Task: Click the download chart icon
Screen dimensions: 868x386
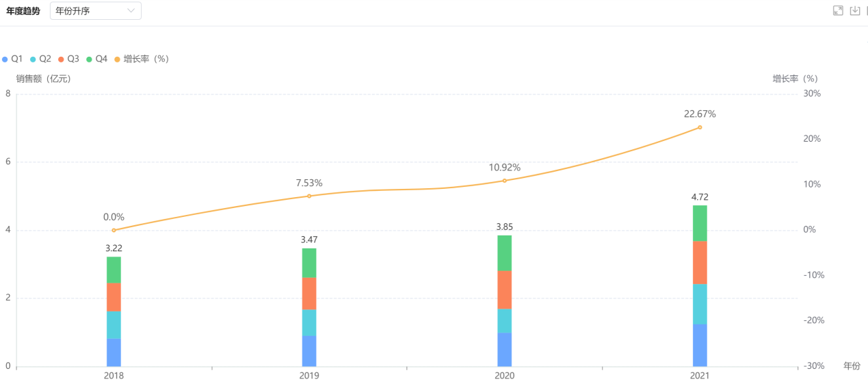Action: 854,10
